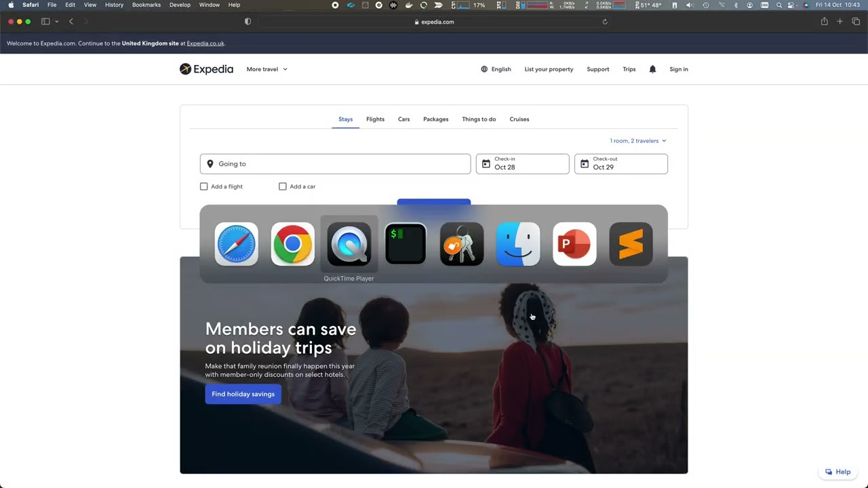
Task: Select the Stays tab
Action: 346,119
